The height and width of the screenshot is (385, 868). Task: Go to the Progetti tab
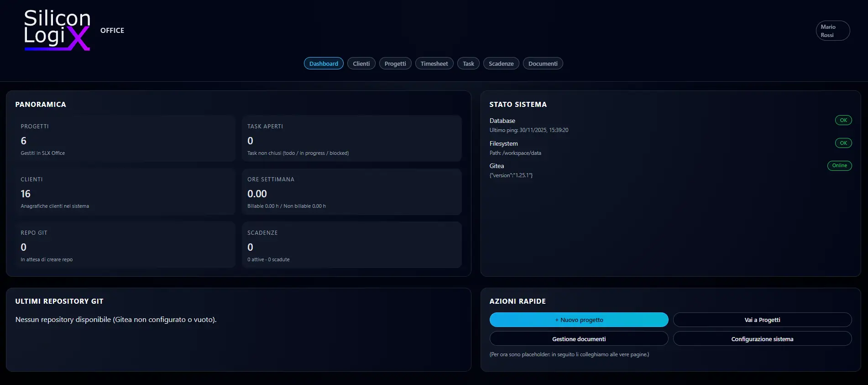click(395, 63)
